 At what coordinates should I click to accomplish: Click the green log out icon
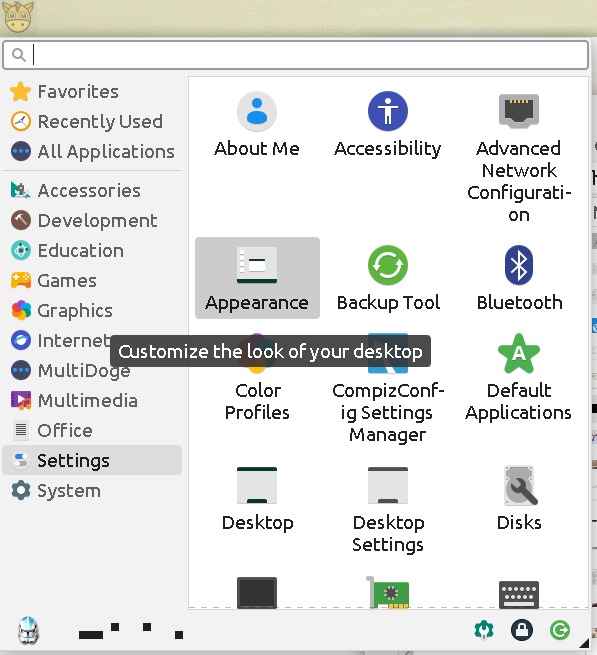[560, 630]
